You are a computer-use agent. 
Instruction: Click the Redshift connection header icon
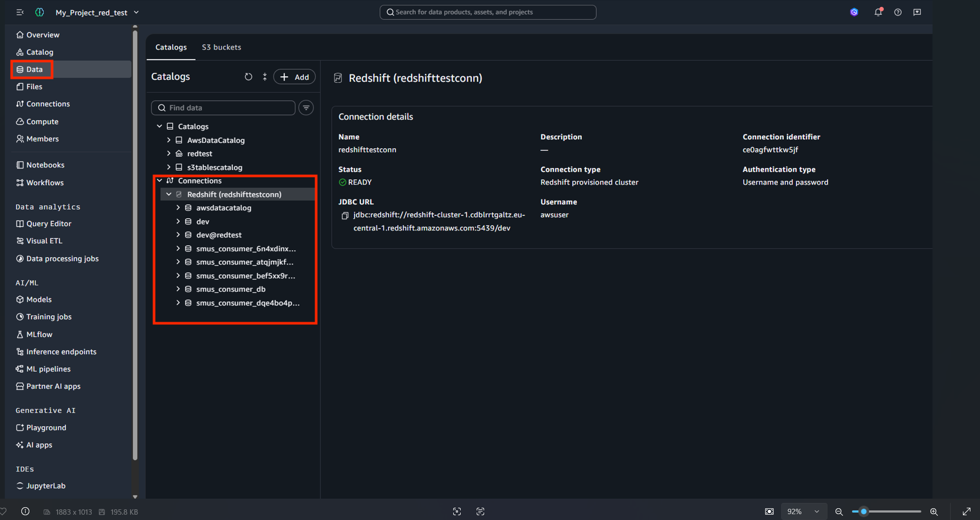click(x=338, y=78)
